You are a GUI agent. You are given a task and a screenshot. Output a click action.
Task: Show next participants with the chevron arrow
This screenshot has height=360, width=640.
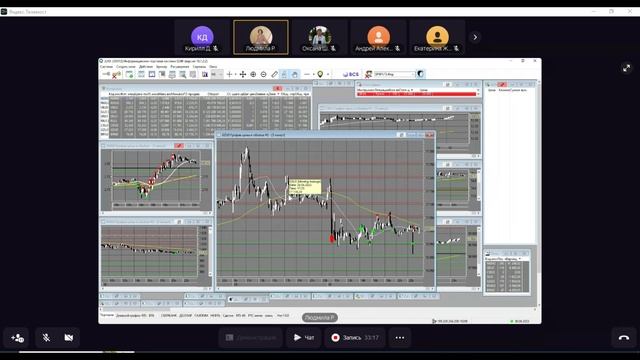[x=475, y=37]
